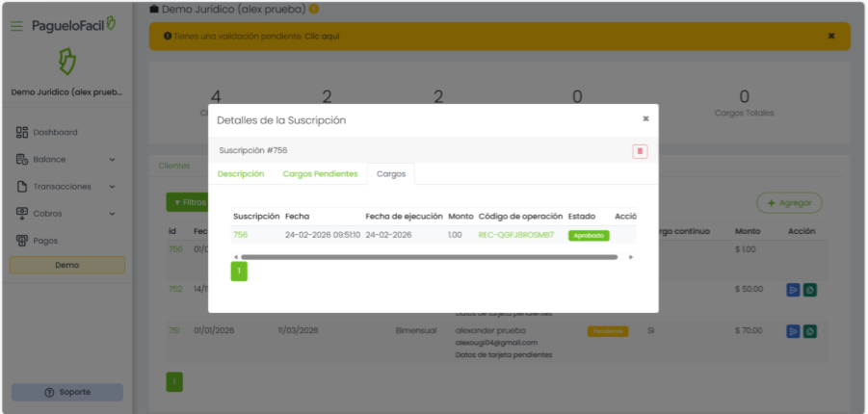
Task: Close the Detalles de la Suscripción dialog
Action: click(x=645, y=118)
